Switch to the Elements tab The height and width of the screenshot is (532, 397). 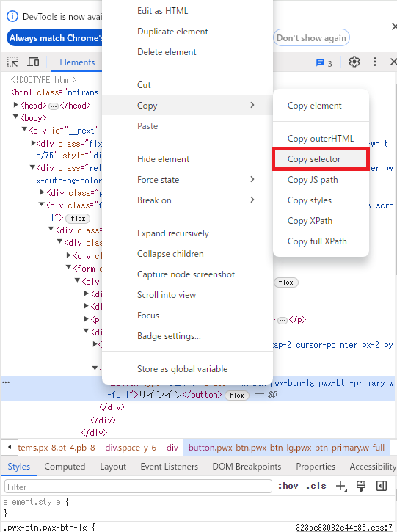[77, 62]
